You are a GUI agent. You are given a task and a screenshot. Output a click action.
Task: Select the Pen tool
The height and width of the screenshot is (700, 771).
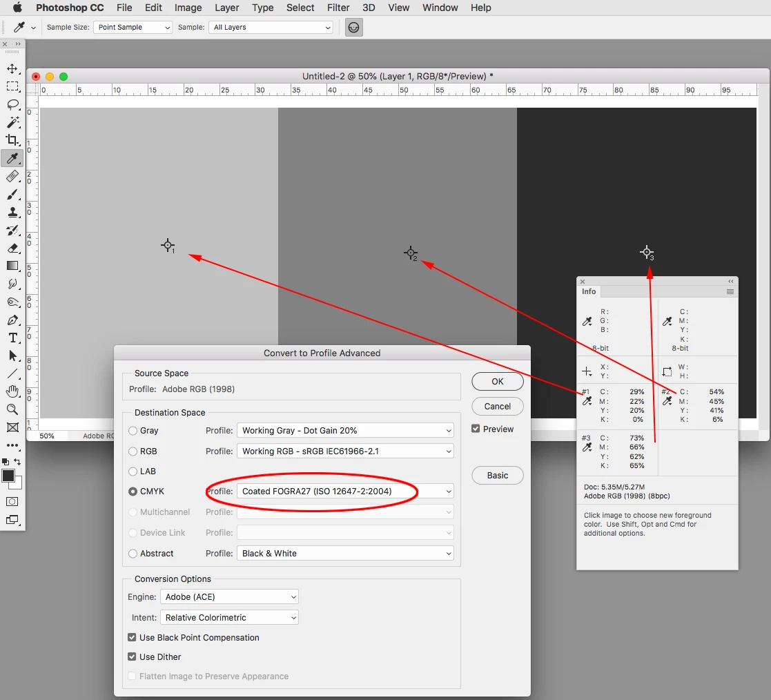coord(12,320)
